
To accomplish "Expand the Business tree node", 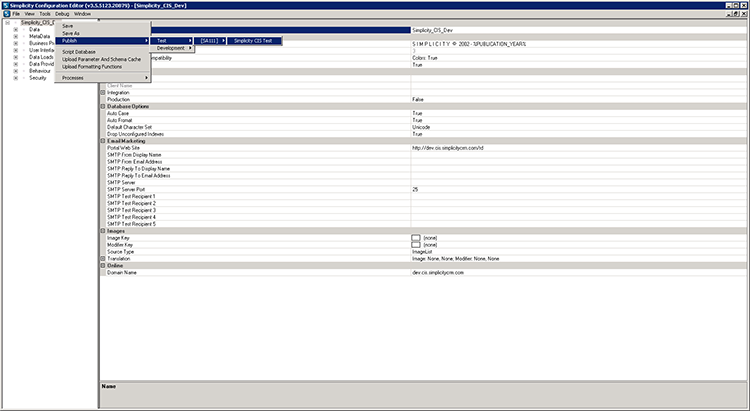I will point(15,43).
